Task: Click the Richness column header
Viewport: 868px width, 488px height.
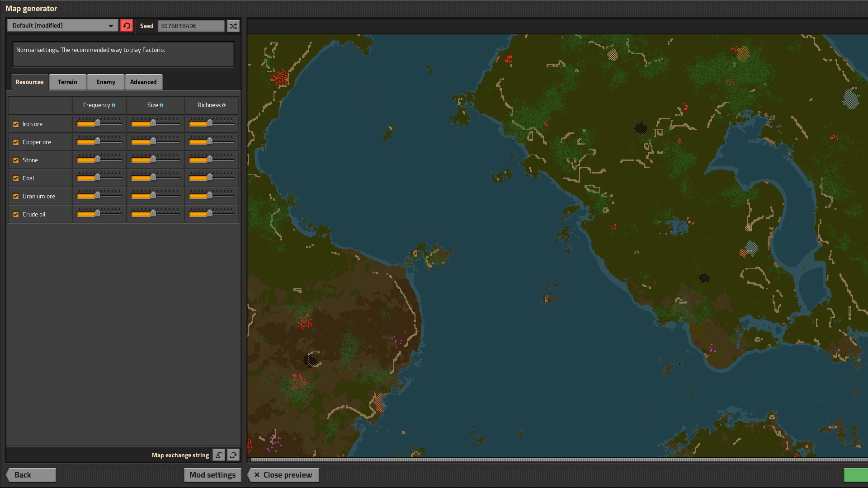Action: [x=211, y=105]
